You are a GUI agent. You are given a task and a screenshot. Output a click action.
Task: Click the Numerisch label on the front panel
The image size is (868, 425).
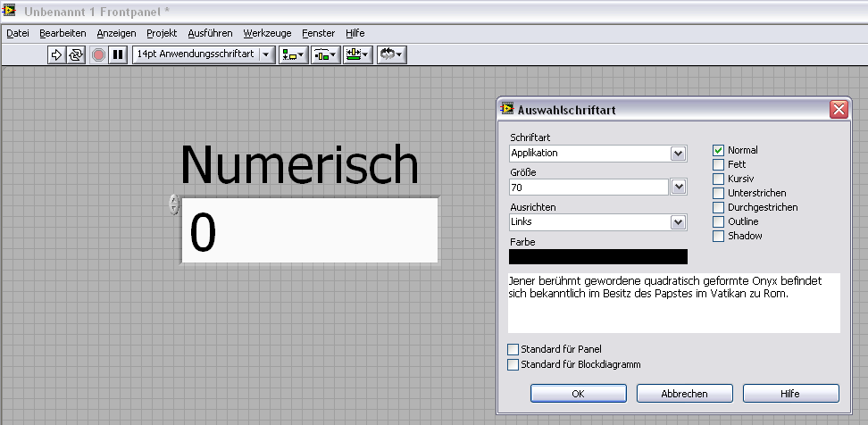299,164
